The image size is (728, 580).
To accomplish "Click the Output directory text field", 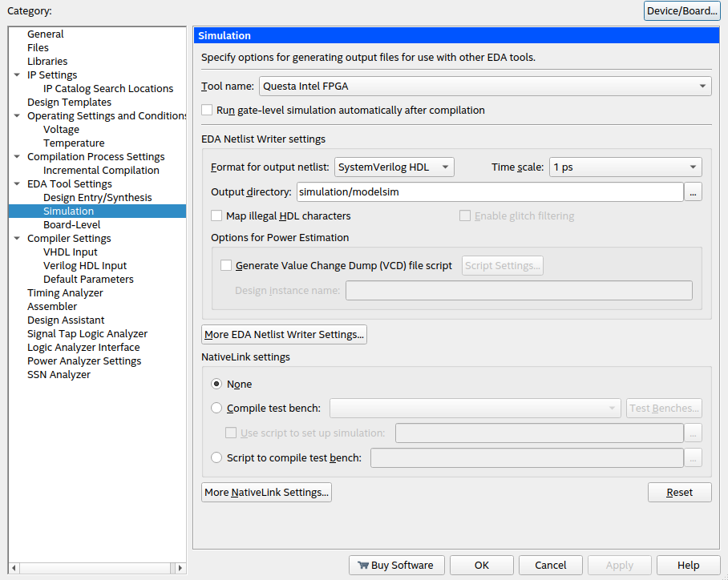I will [489, 191].
